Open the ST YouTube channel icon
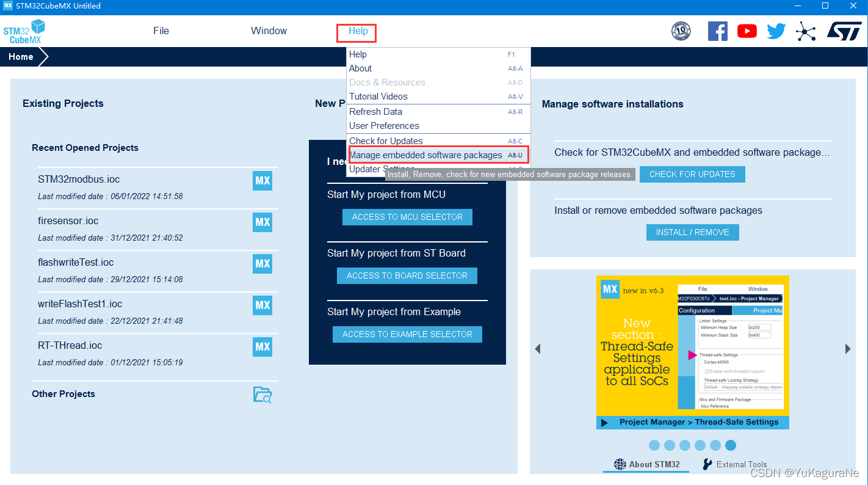This screenshot has height=485, width=868. tap(747, 31)
